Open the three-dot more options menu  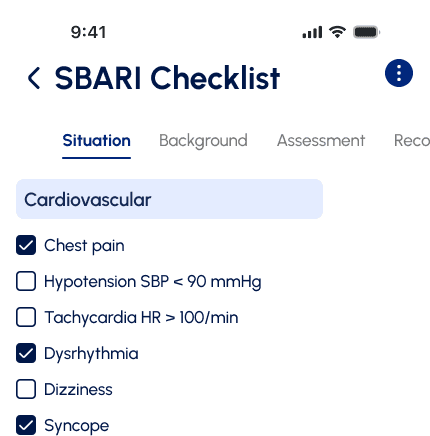(x=399, y=73)
